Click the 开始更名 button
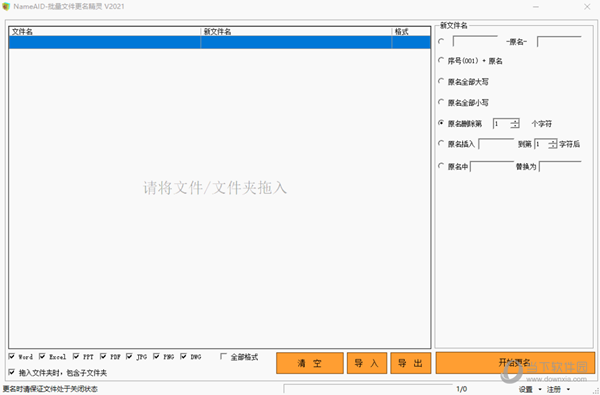This screenshot has width=600, height=395. (x=515, y=362)
